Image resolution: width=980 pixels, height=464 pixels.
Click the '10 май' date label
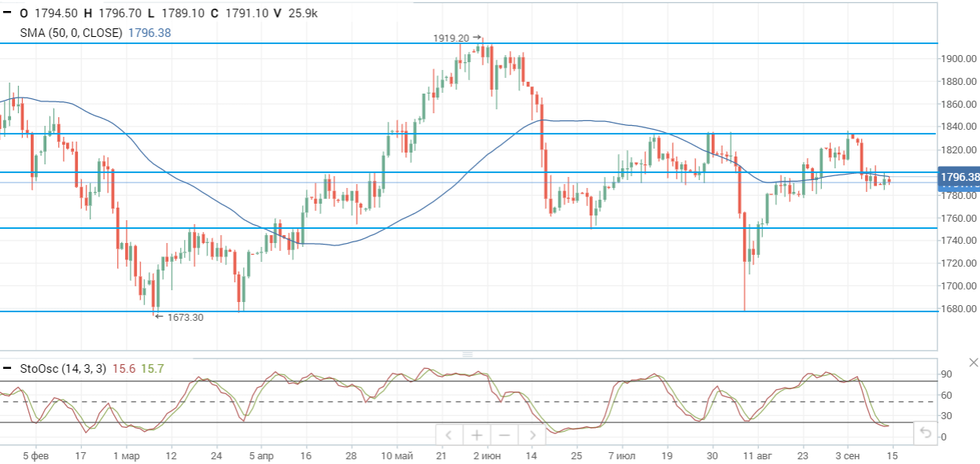coord(397,456)
